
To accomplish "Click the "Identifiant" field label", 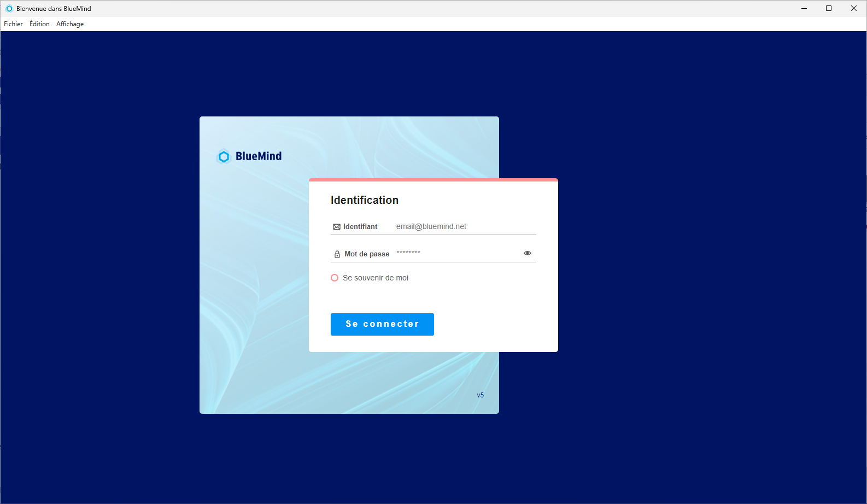I will point(360,227).
